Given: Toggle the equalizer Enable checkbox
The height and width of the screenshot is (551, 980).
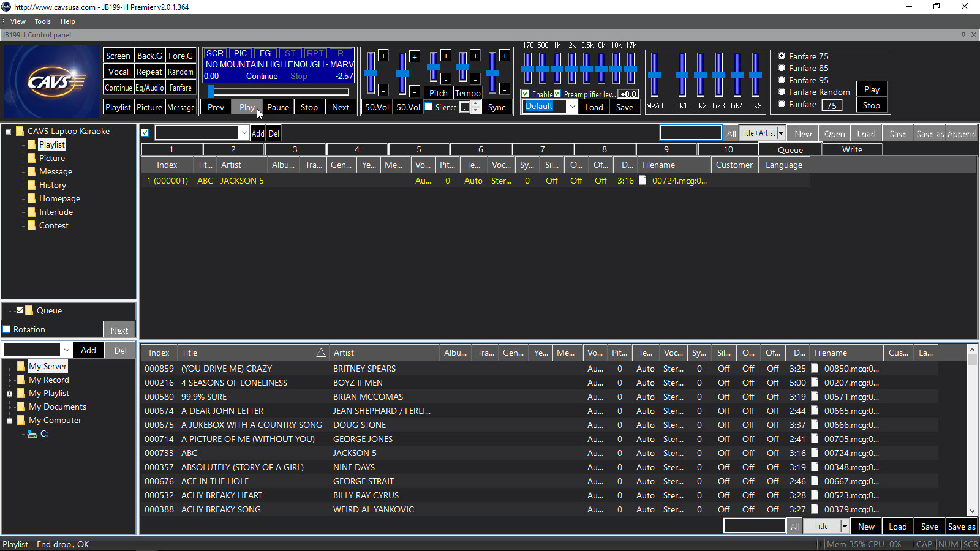Looking at the screenshot, I should [526, 94].
